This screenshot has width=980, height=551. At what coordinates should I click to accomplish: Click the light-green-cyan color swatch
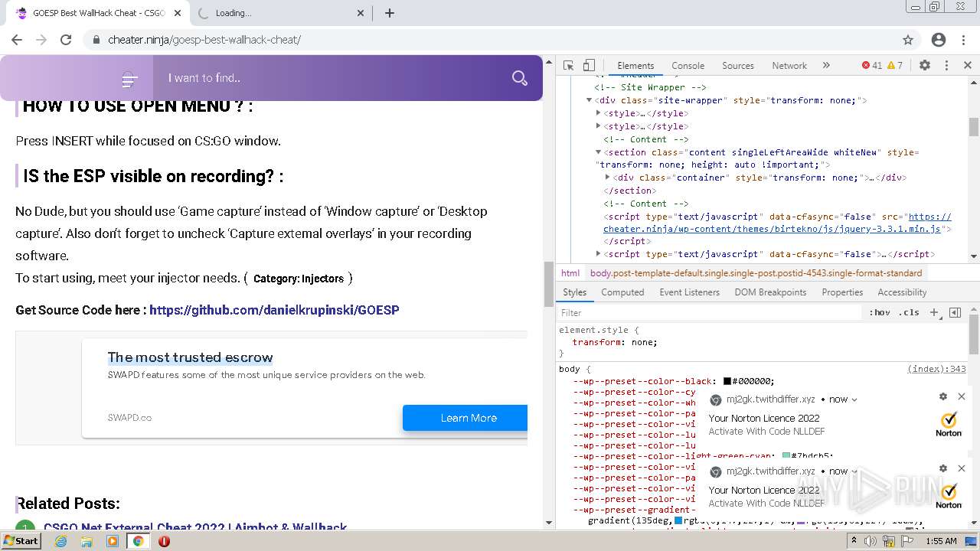click(x=786, y=456)
